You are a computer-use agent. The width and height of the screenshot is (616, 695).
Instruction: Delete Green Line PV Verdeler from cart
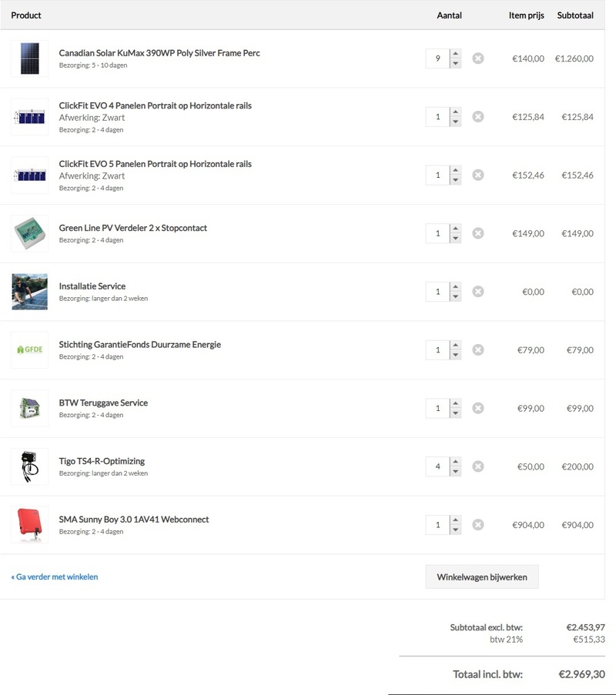[x=477, y=233]
